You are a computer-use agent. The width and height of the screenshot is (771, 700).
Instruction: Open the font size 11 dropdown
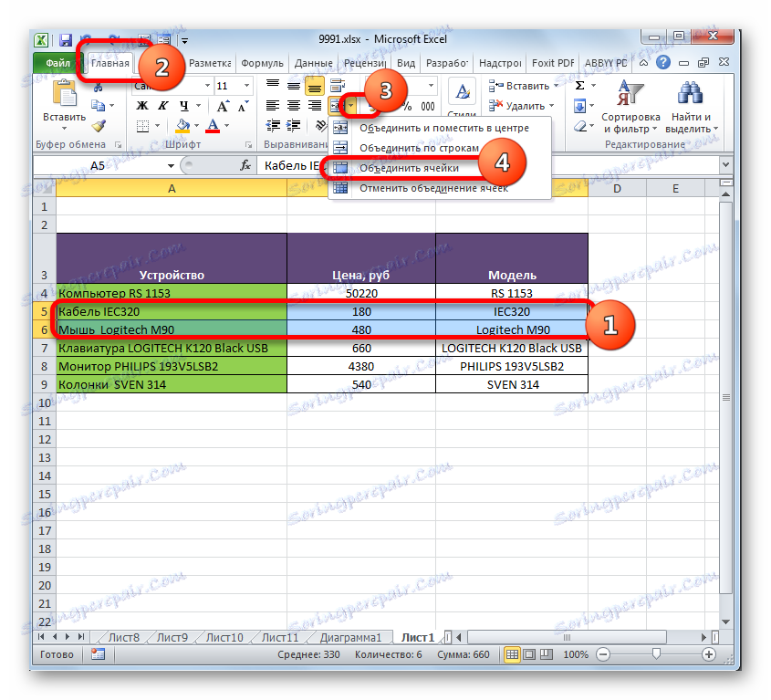point(246,86)
